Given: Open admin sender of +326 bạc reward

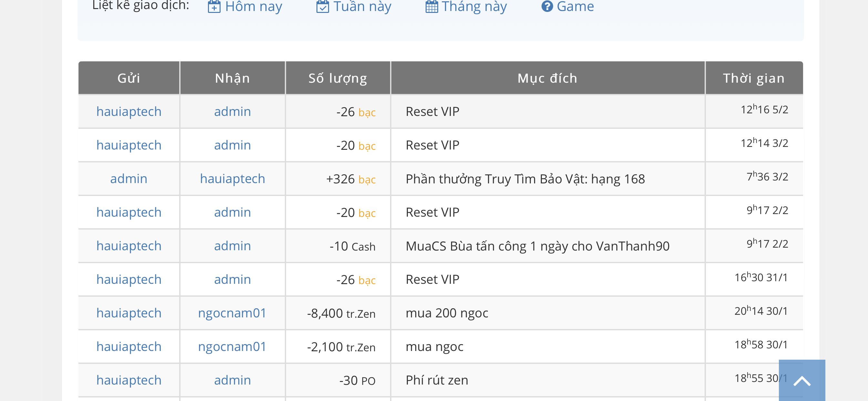Looking at the screenshot, I should [129, 179].
